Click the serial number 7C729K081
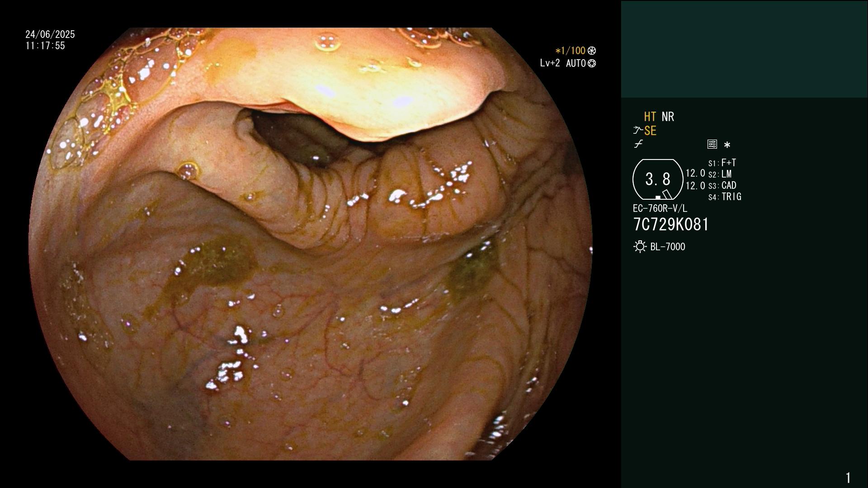Viewport: 868px width, 488px height. 671,225
